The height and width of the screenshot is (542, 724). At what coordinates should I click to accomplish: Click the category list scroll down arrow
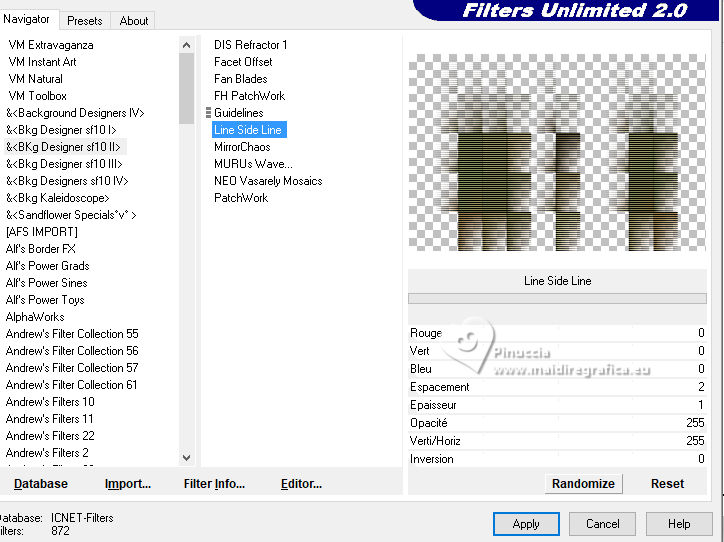[x=187, y=458]
